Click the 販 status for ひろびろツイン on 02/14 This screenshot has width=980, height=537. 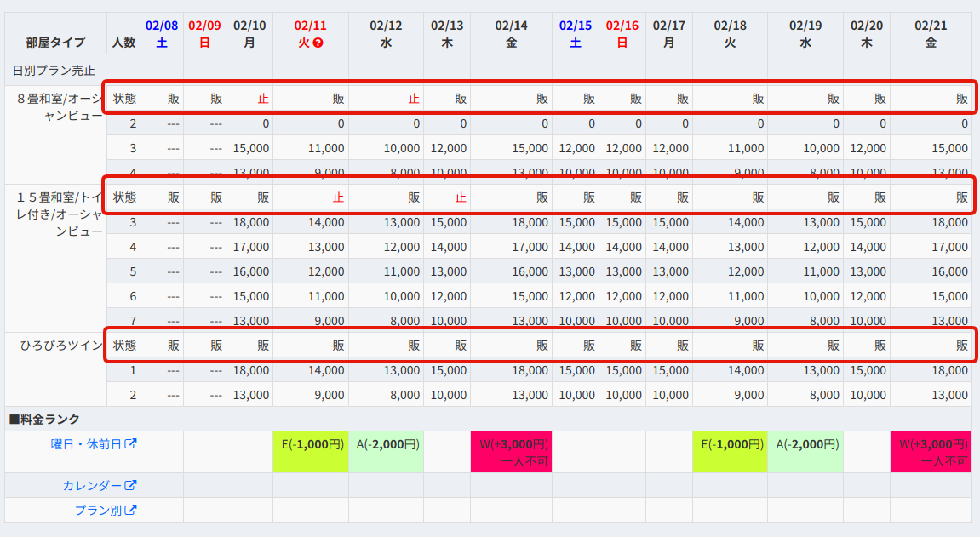tap(542, 346)
